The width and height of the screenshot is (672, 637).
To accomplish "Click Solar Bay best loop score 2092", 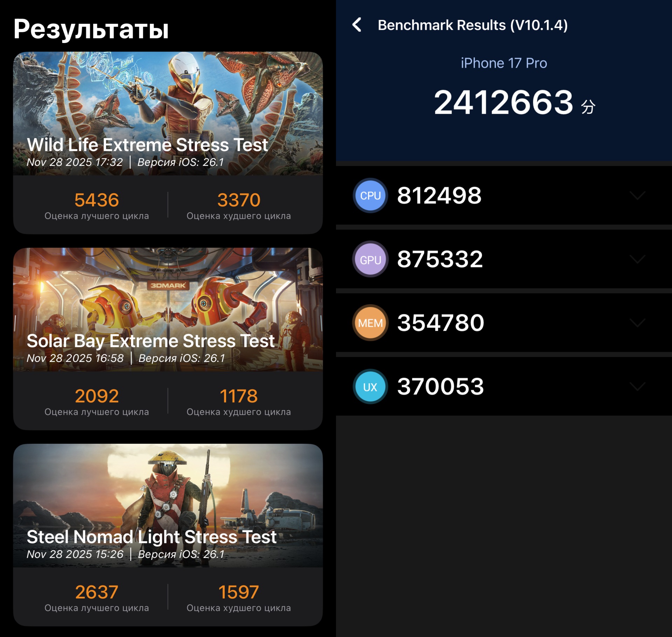I will 97,396.
